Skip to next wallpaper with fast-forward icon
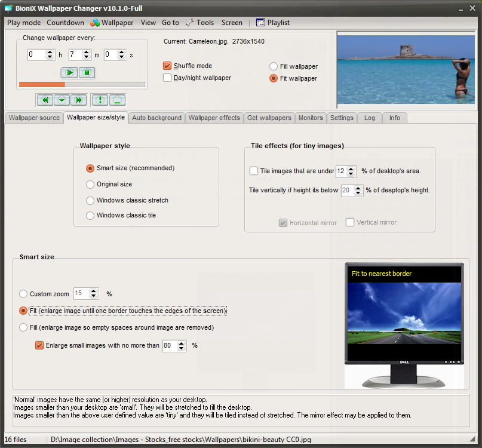Viewport: 482px width, 448px height. point(79,100)
